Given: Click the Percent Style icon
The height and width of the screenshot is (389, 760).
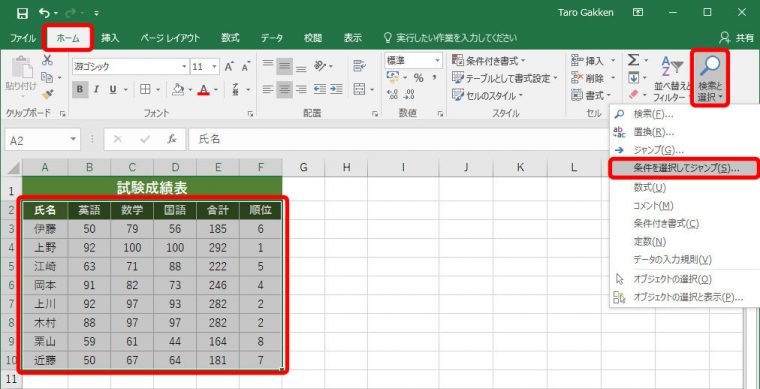Looking at the screenshot, I should pos(419,78).
